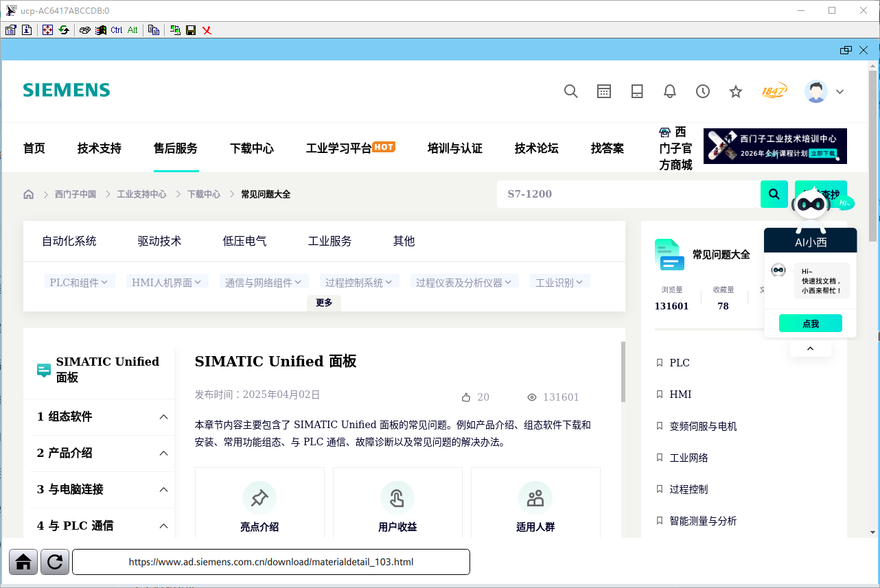Click the breadcrumb home icon
880x588 pixels.
pos(28,194)
